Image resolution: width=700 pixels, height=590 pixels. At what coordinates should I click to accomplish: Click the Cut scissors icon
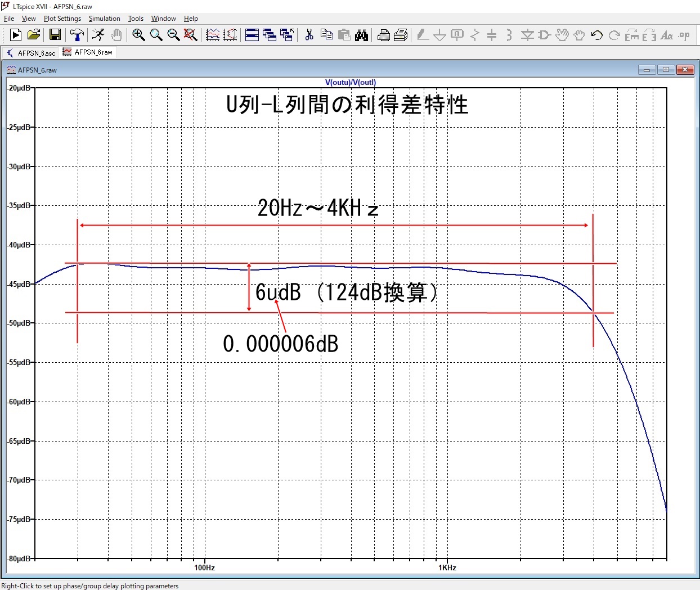309,35
